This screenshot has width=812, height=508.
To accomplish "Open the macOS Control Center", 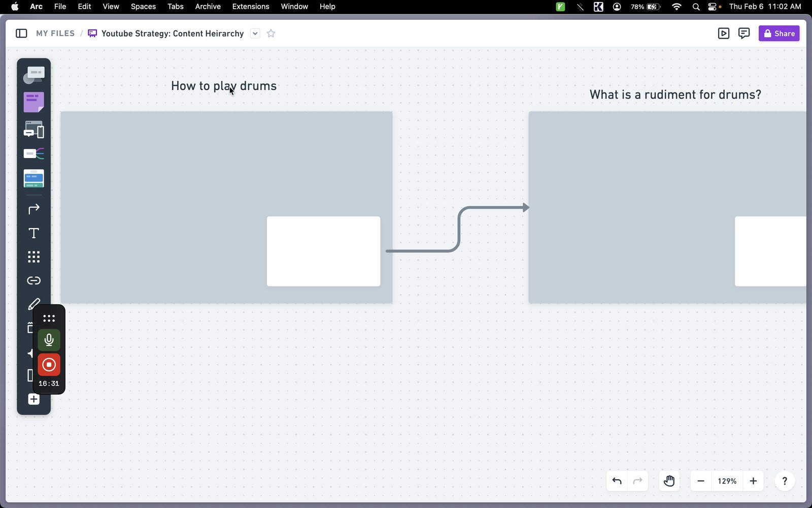I will [x=713, y=7].
